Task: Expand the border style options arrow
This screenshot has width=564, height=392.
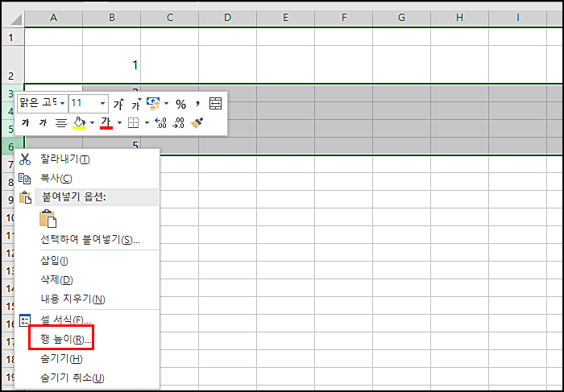Action: (x=147, y=123)
